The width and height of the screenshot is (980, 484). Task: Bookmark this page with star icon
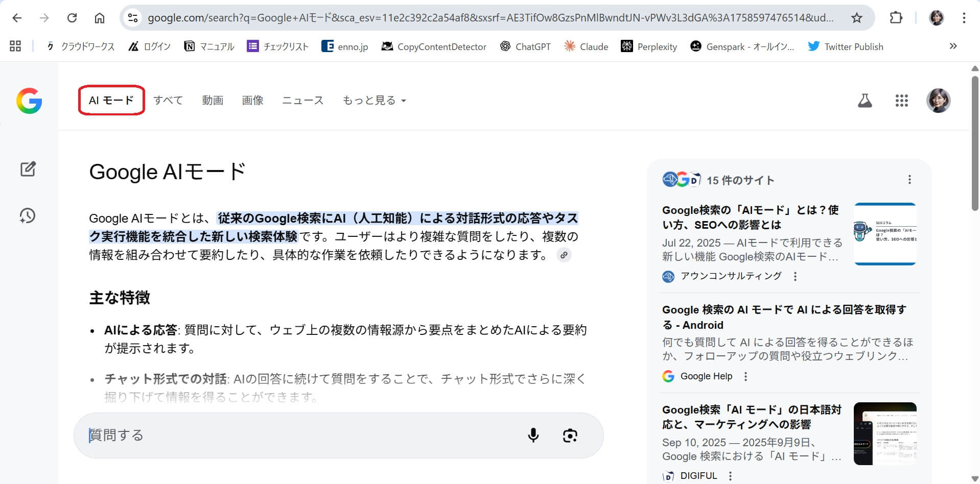[x=857, y=18]
